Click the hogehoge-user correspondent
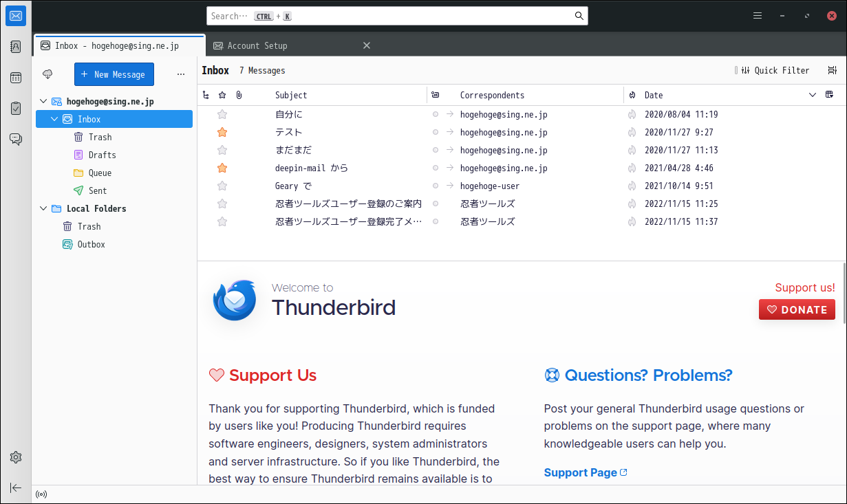The height and width of the screenshot is (504, 847). pos(490,186)
